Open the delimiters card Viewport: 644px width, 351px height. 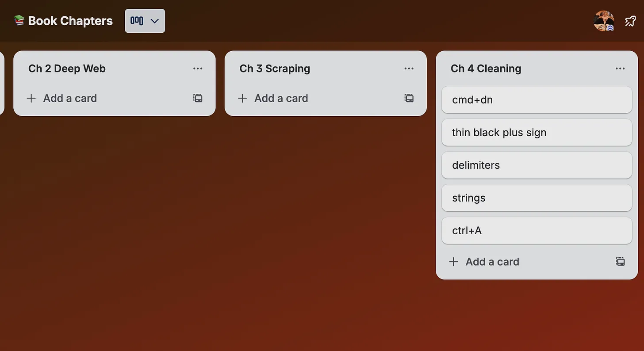point(537,165)
